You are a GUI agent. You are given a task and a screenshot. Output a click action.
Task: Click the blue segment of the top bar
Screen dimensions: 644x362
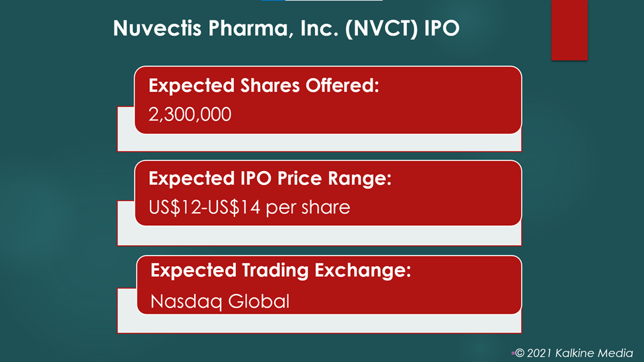pos(273,1)
